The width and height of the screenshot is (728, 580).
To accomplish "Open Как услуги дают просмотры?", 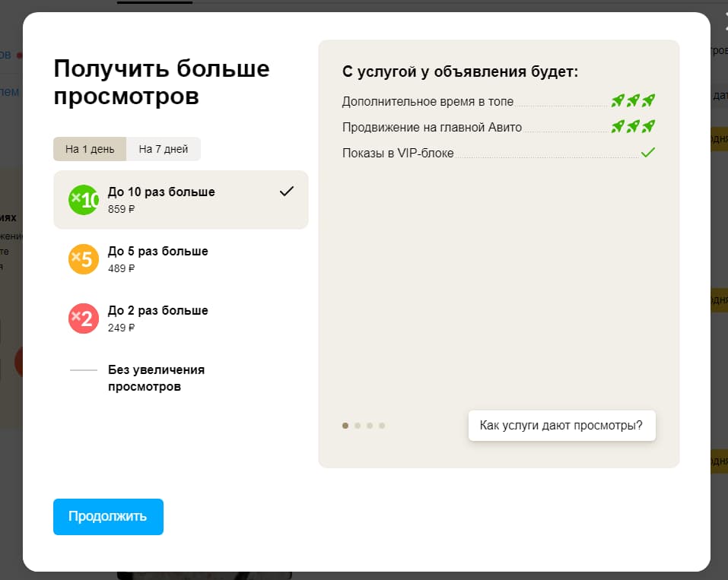I will coord(561,425).
